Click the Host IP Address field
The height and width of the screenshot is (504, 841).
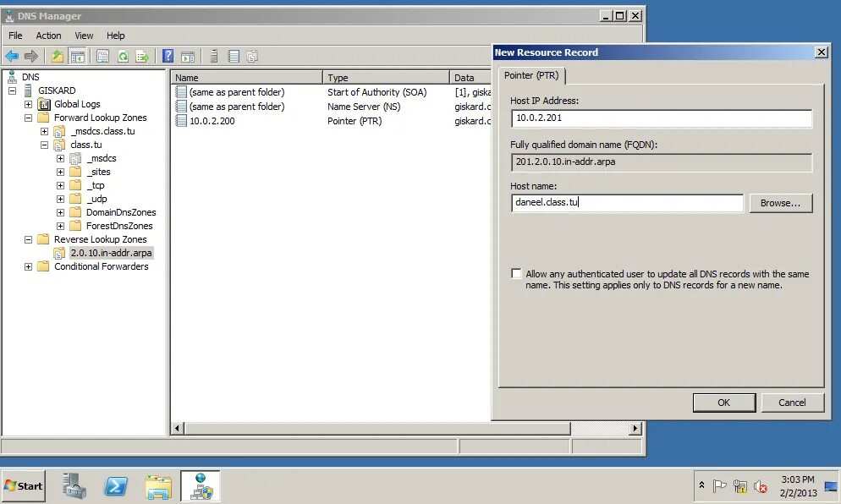pyautogui.click(x=662, y=118)
